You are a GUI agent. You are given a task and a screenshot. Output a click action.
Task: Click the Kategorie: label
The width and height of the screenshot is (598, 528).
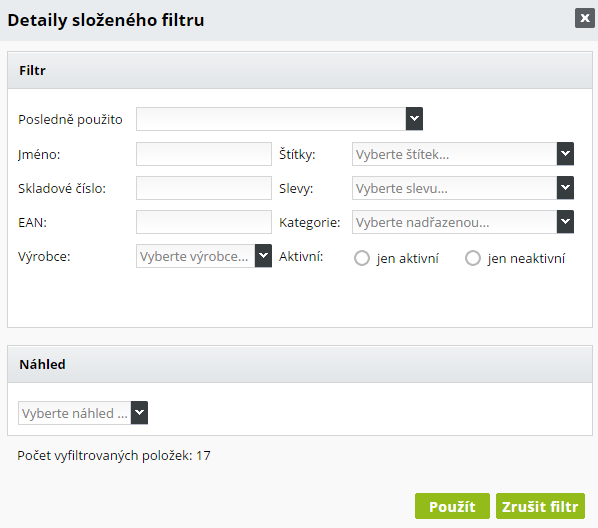click(309, 222)
